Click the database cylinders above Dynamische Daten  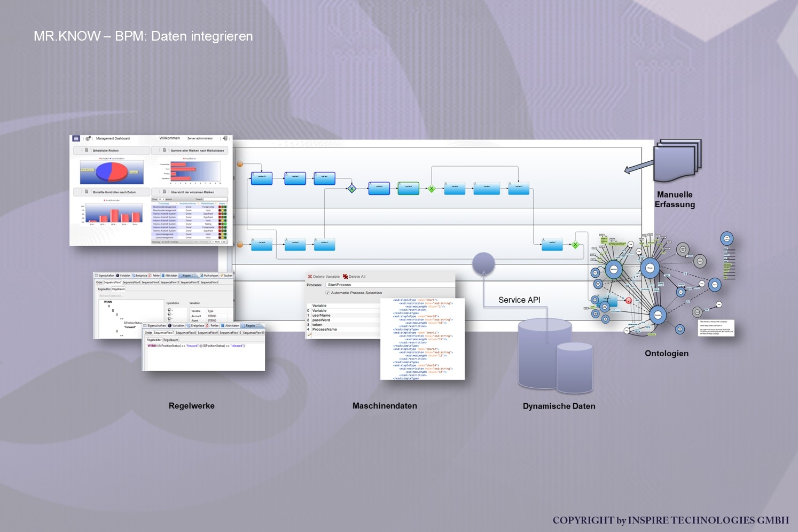coord(556,355)
